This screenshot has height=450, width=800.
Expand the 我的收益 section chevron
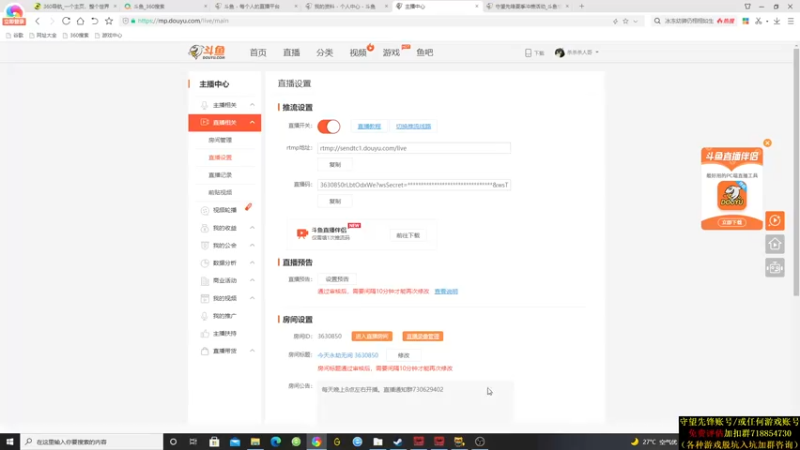[x=252, y=228]
